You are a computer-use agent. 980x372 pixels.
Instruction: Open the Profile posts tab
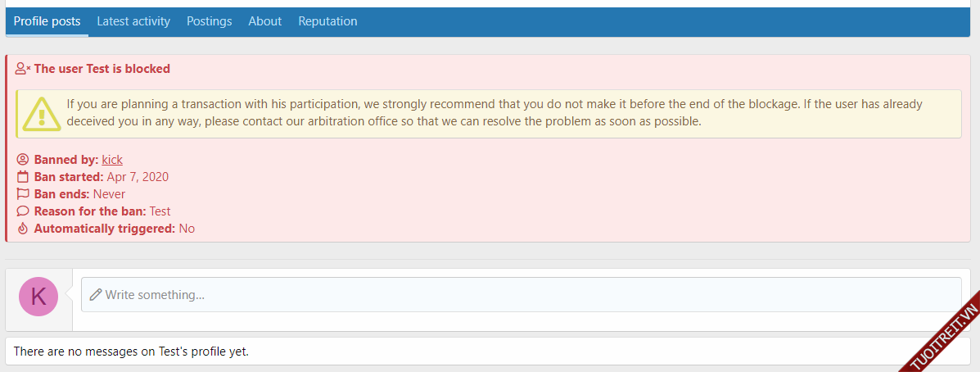click(x=47, y=21)
